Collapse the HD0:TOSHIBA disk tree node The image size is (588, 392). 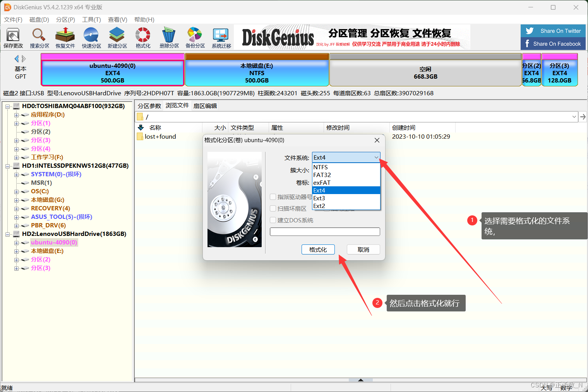click(x=7, y=106)
